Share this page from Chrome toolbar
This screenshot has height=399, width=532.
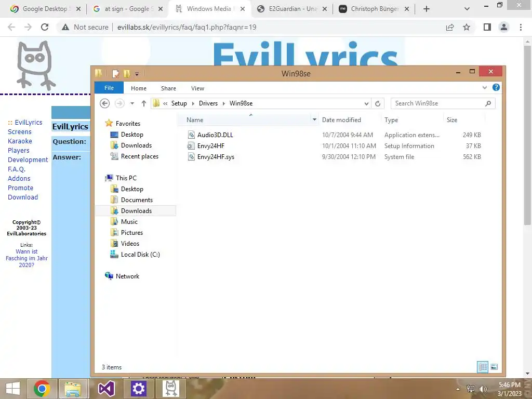coord(450,27)
